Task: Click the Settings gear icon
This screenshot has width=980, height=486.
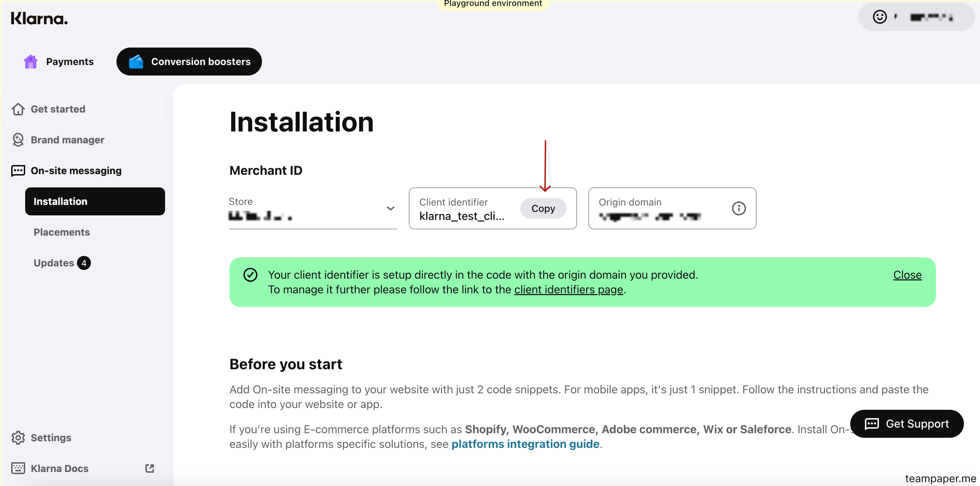Action: (x=18, y=438)
